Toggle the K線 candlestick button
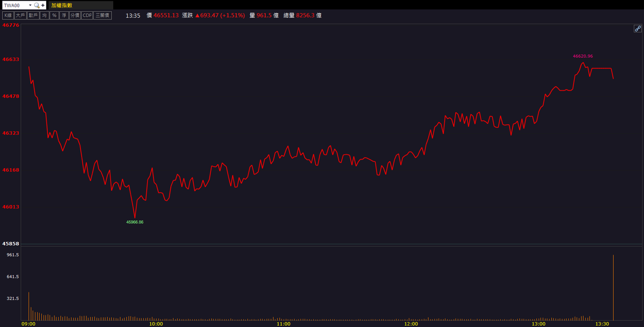Image resolution: width=644 pixels, height=327 pixels. point(8,15)
